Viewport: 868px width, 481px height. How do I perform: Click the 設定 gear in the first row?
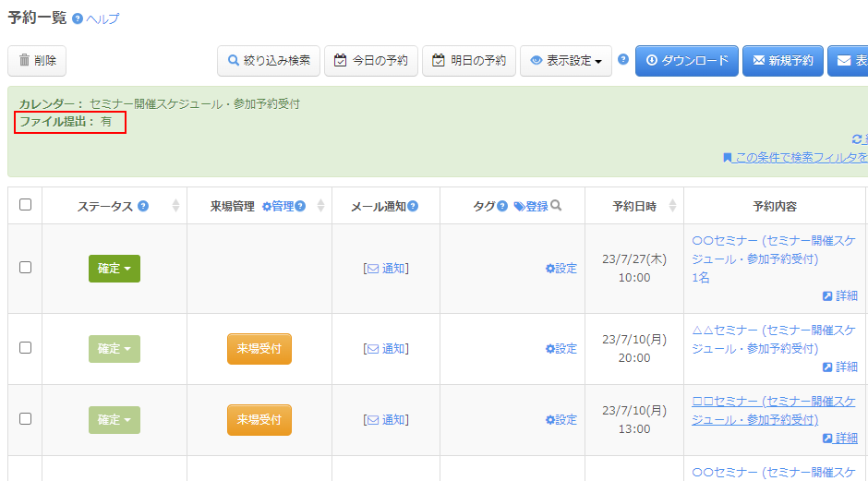(561, 269)
